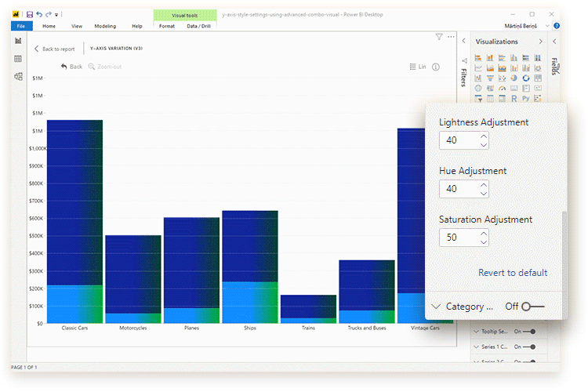
Task: Switch to the Data / Drill tab
Action: point(197,26)
